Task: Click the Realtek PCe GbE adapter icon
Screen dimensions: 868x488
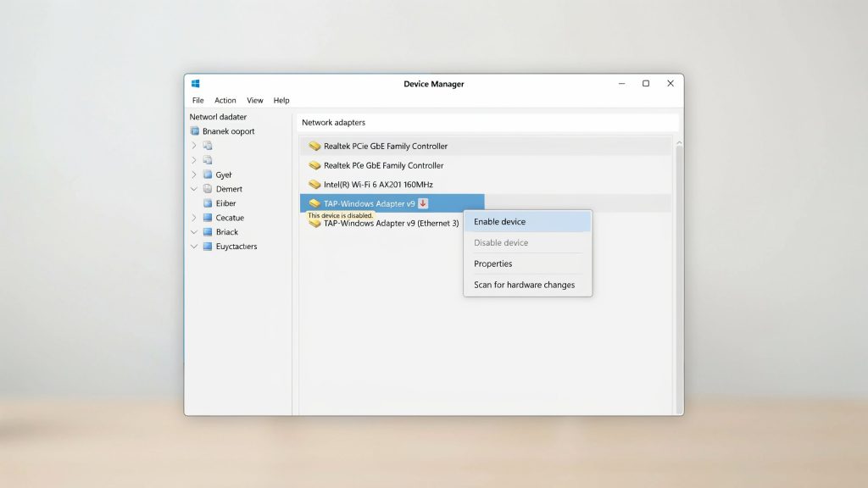Action: click(314, 165)
